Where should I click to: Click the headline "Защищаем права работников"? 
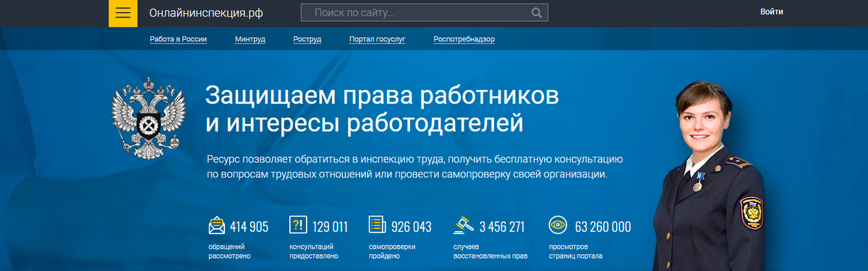[x=383, y=96]
